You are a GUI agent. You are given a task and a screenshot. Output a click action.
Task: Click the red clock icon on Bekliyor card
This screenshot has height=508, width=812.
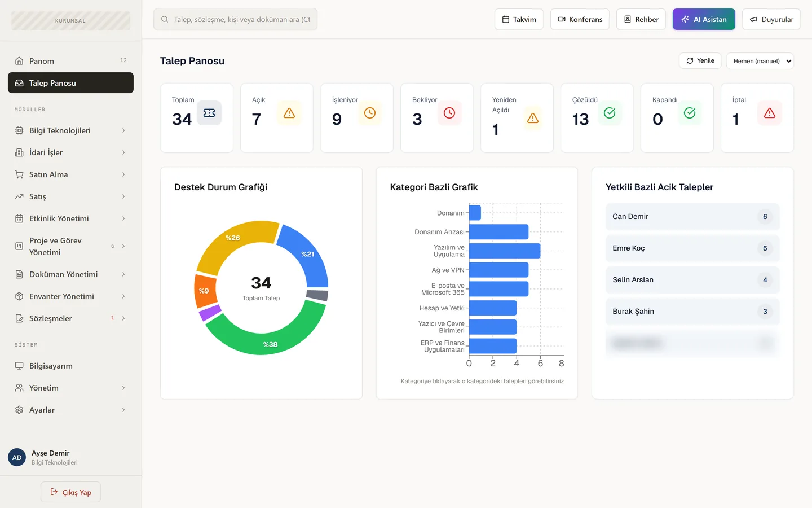point(449,113)
